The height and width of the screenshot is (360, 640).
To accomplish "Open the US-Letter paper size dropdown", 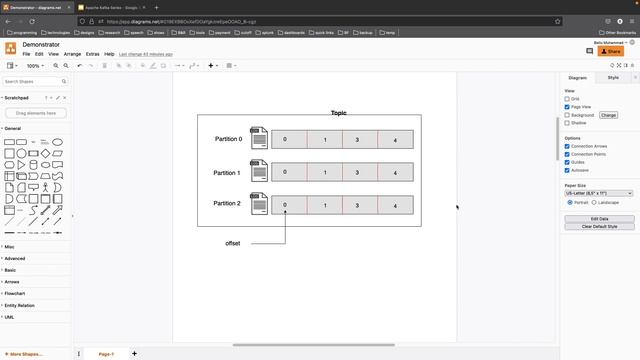I will 599,193.
